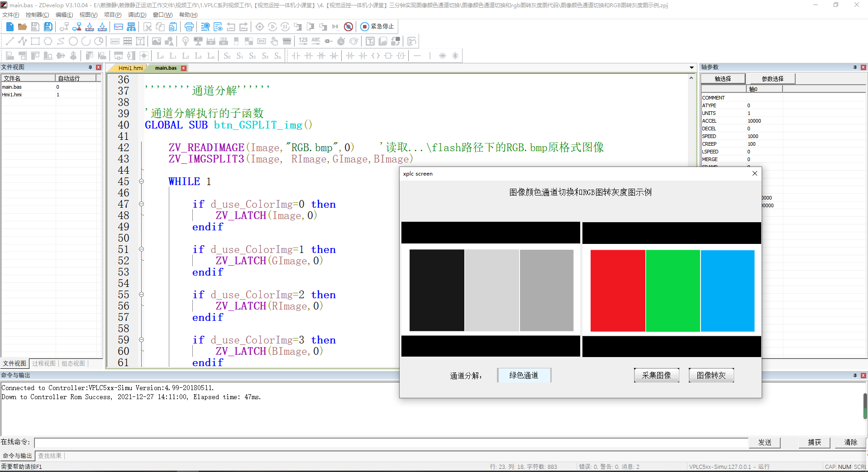Collapse the WHILE loop code fold
Image resolution: width=868 pixels, height=472 pixels.
pyautogui.click(x=141, y=181)
